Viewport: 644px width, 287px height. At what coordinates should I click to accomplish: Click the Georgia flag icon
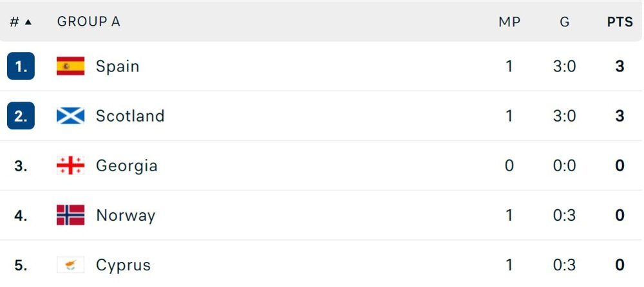click(x=70, y=165)
